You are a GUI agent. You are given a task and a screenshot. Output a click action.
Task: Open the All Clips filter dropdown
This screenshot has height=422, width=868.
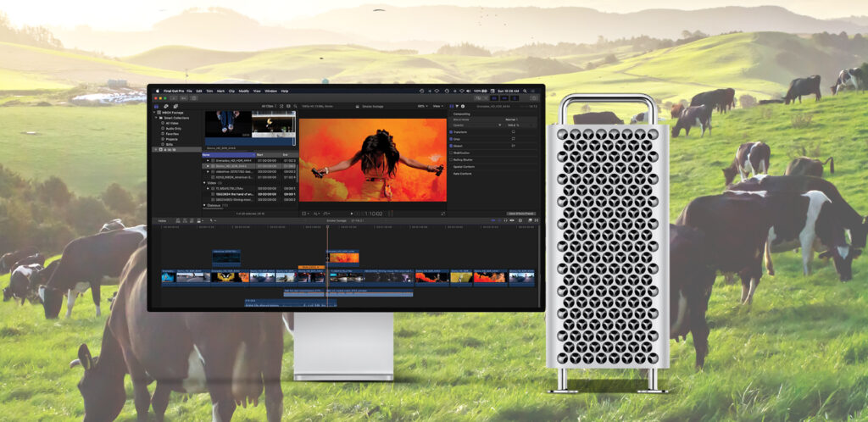pyautogui.click(x=269, y=106)
